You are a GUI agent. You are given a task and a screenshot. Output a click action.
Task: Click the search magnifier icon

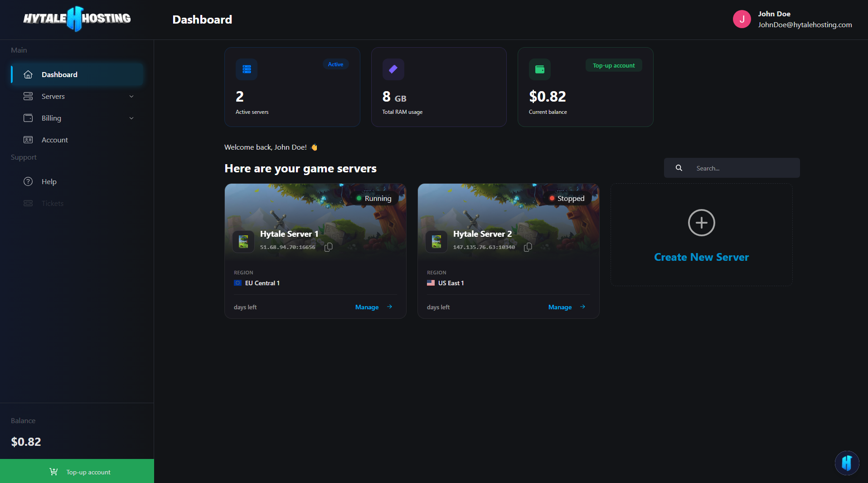pyautogui.click(x=679, y=168)
